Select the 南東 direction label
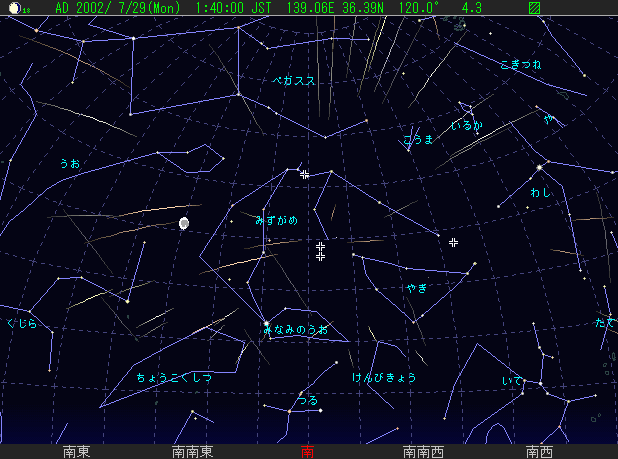The width and height of the screenshot is (618, 459). [78, 451]
